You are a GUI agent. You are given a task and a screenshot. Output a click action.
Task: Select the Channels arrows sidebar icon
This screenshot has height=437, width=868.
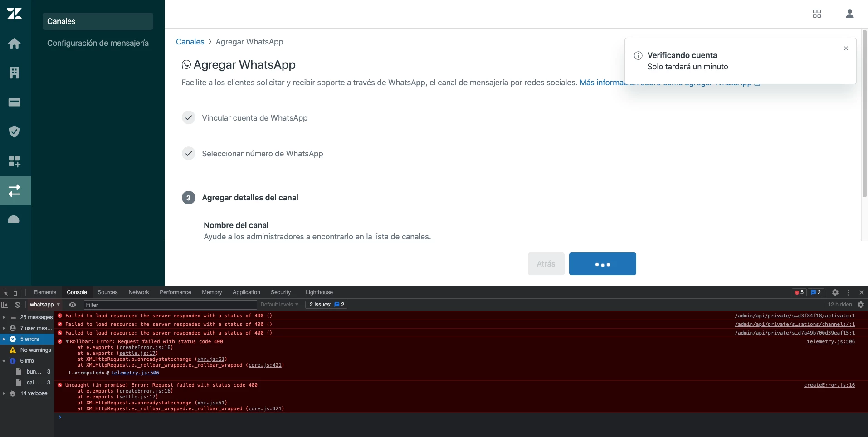(15, 190)
